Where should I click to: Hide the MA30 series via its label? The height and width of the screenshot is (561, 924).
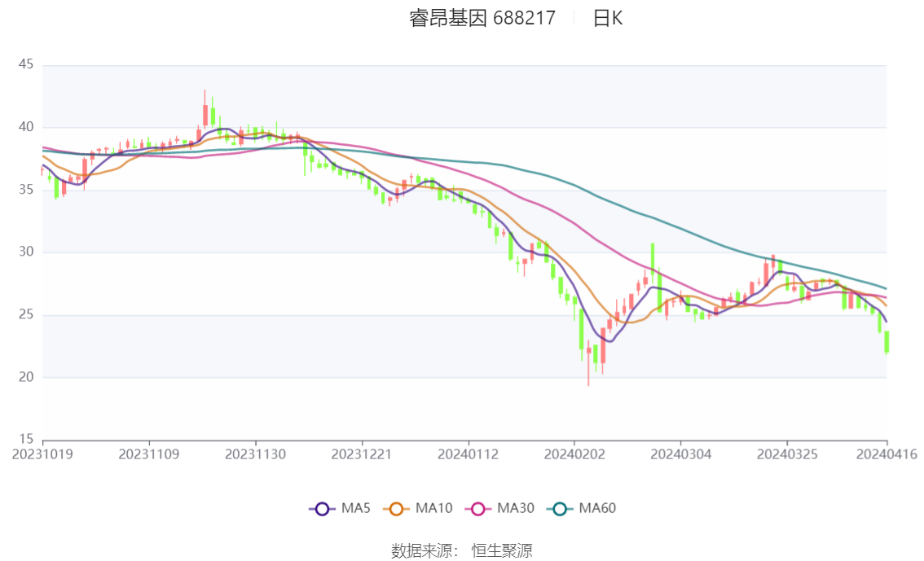[x=516, y=508]
